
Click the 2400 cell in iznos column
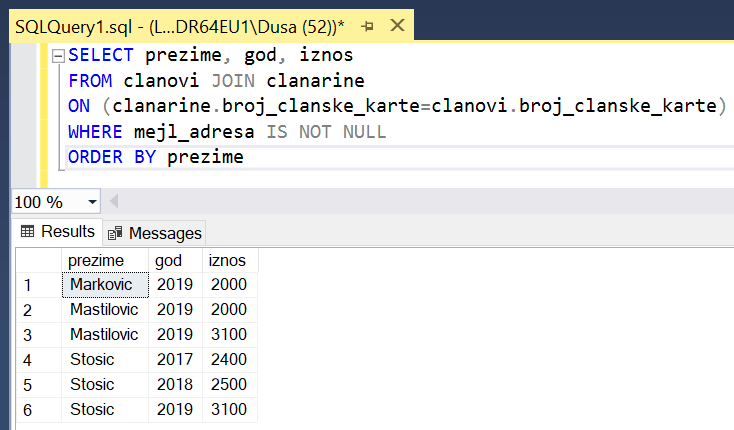coord(228,360)
